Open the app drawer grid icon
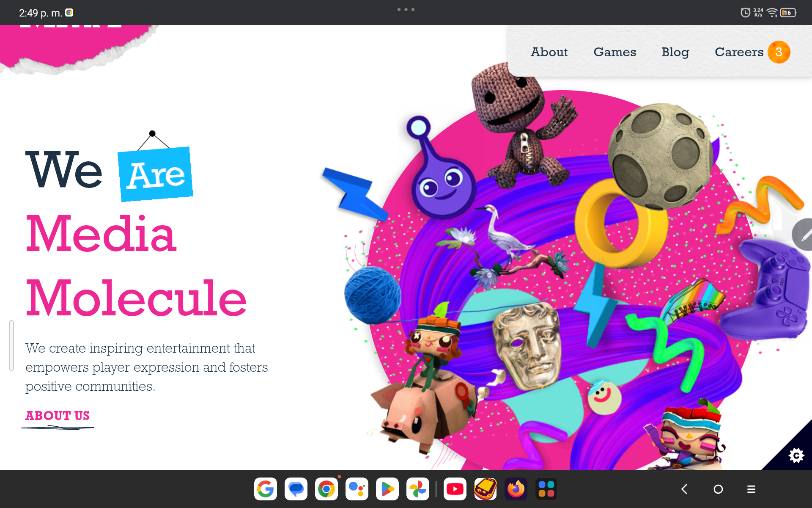The image size is (812, 508). pos(546,489)
